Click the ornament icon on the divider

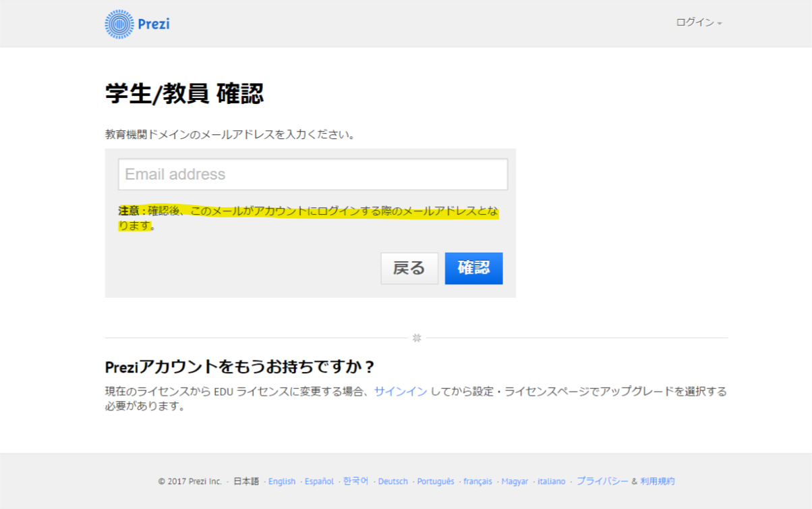click(x=417, y=338)
